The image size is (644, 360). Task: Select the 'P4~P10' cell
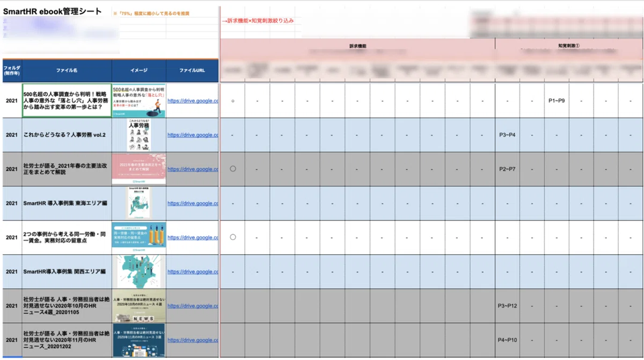click(507, 340)
